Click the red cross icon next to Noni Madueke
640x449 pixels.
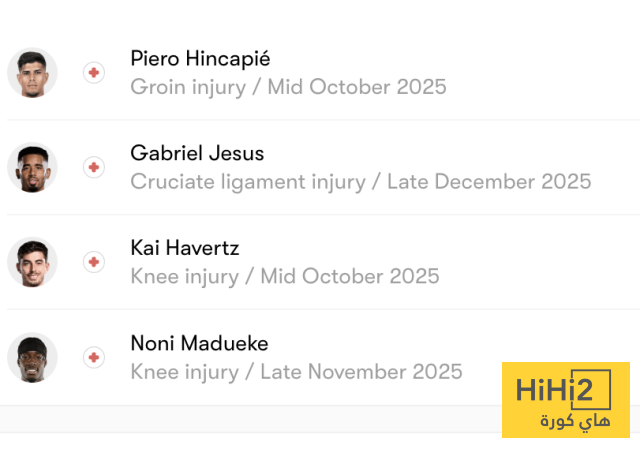pos(94,357)
